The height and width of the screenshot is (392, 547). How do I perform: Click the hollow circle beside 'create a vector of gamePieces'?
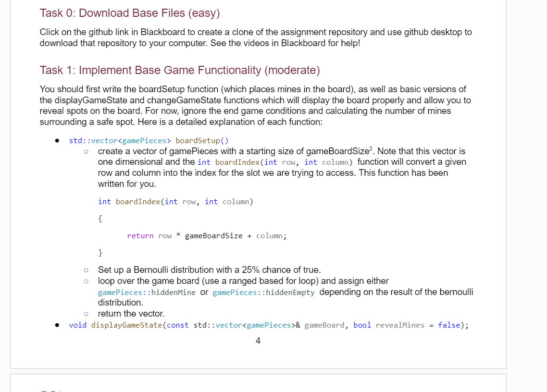86,152
